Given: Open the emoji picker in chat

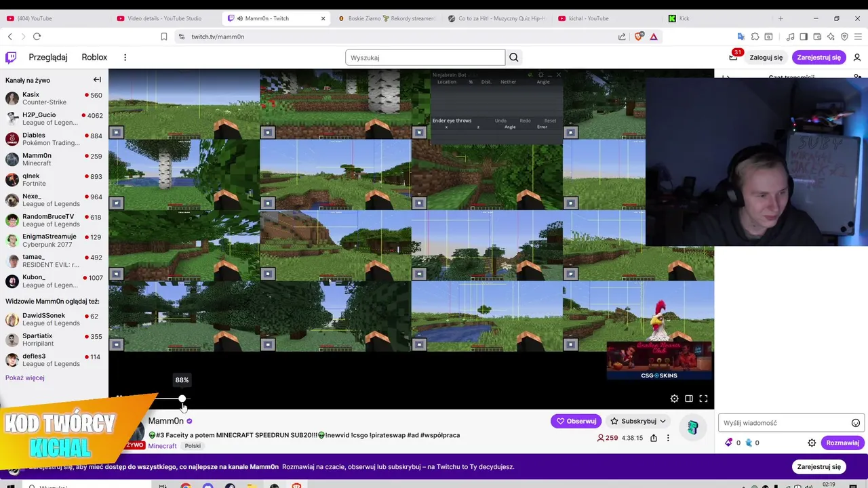Looking at the screenshot, I should [856, 423].
